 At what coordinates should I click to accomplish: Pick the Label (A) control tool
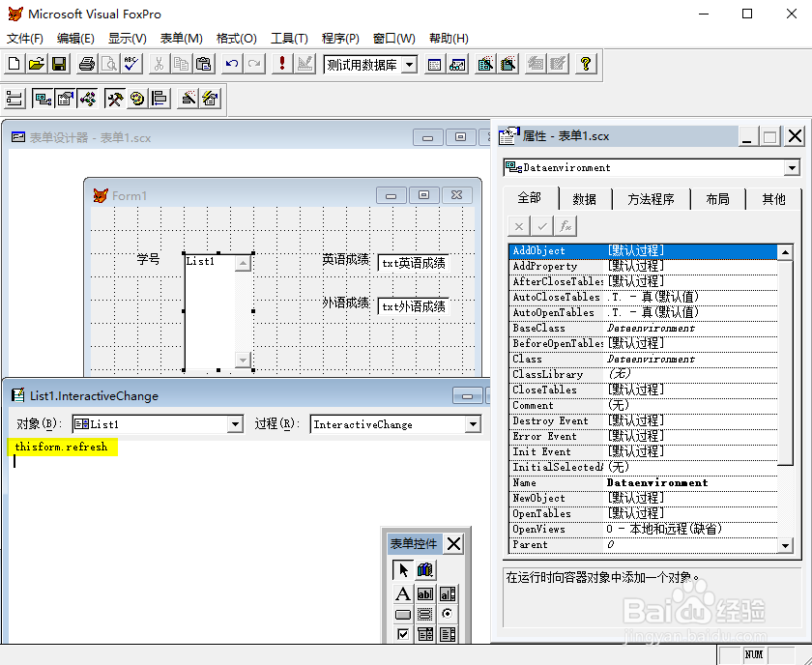coord(402,594)
